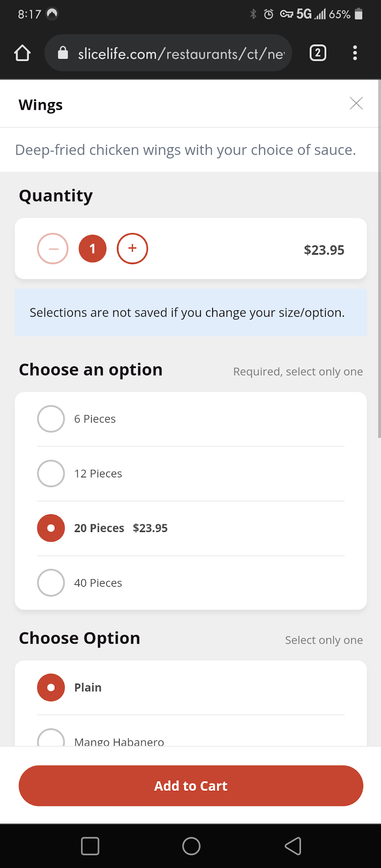Choose the 40 Pieces option
381x868 pixels.
51,583
